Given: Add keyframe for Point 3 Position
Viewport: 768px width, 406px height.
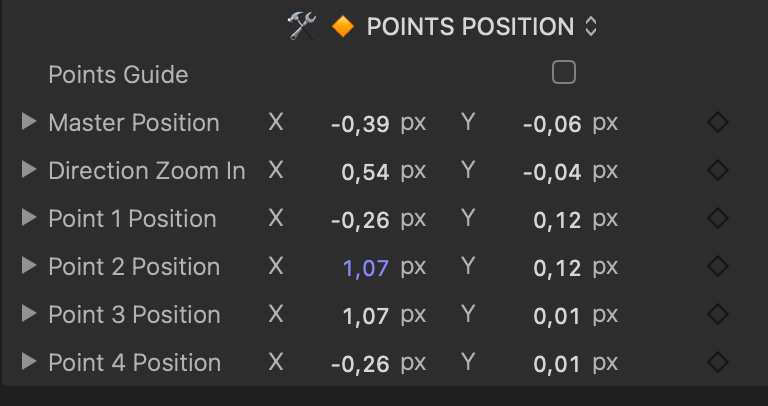Looking at the screenshot, I should pyautogui.click(x=717, y=315).
